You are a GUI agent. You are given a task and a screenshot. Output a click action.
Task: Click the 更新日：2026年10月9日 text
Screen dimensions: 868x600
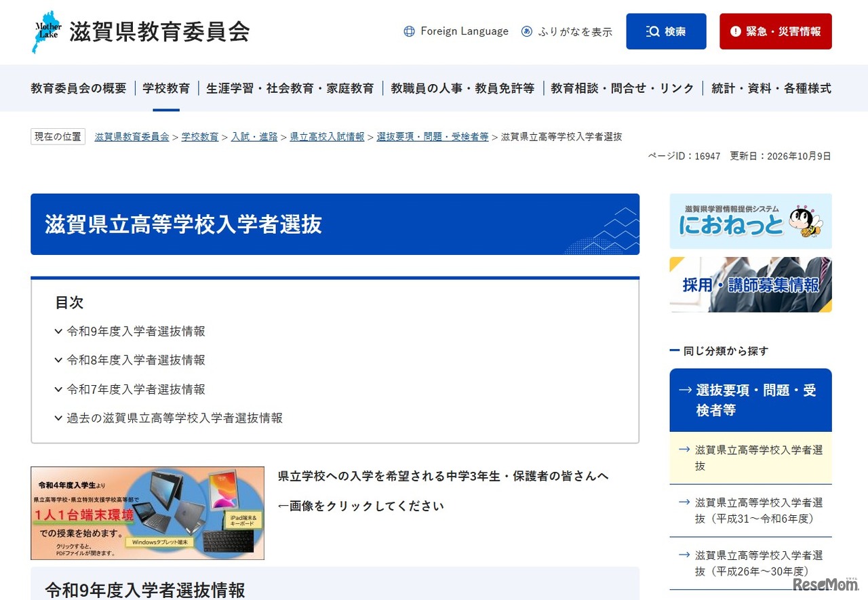point(781,156)
